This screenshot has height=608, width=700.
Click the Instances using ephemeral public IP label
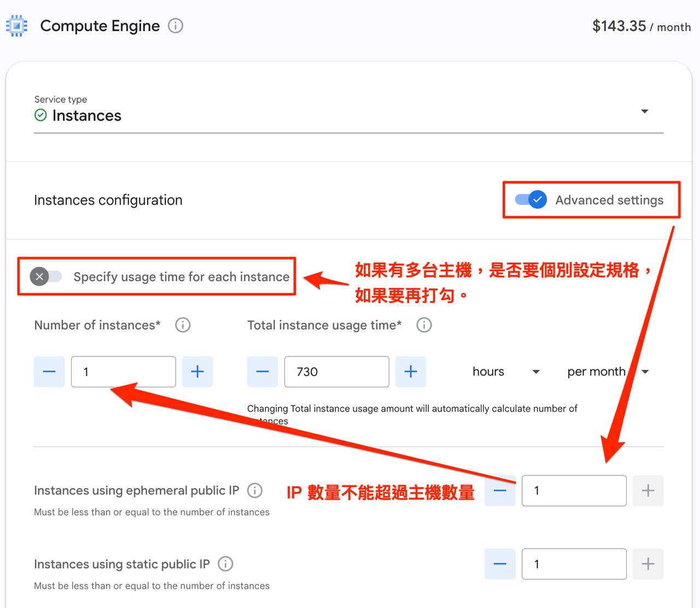137,490
